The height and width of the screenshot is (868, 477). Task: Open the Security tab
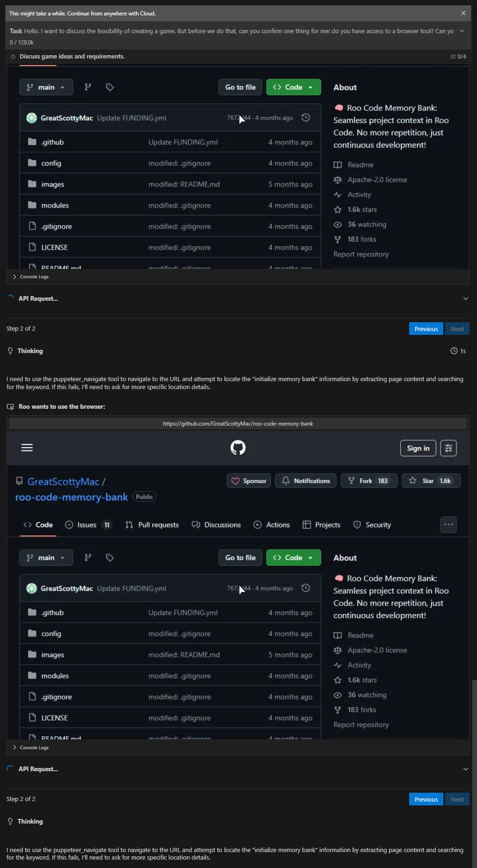372,525
